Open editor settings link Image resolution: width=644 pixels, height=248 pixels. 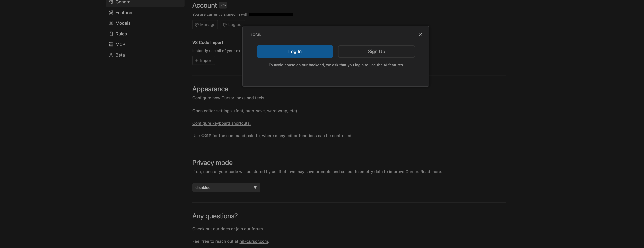pyautogui.click(x=212, y=111)
